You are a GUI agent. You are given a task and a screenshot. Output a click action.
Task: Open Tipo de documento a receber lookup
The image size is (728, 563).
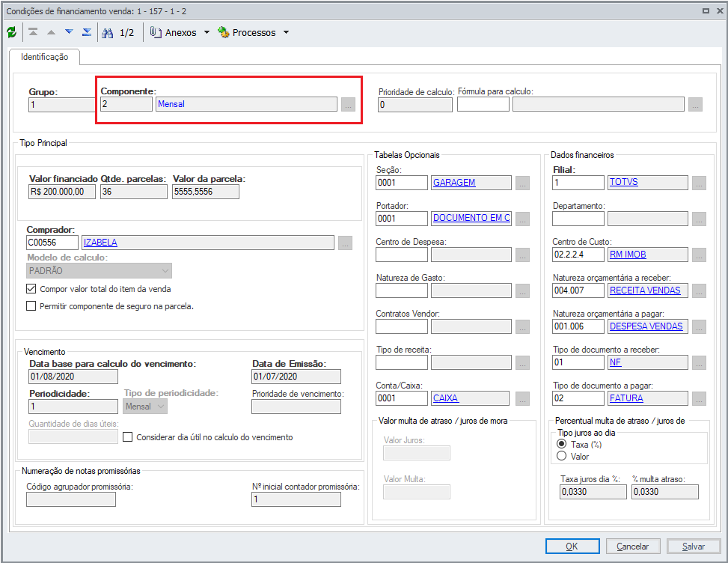pos(699,362)
